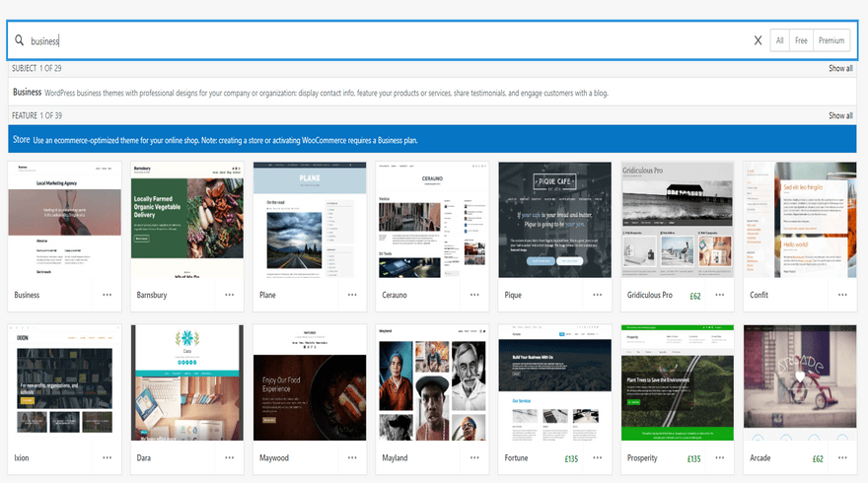Open more options for Prosperity theme
The width and height of the screenshot is (868, 483).
(x=720, y=457)
